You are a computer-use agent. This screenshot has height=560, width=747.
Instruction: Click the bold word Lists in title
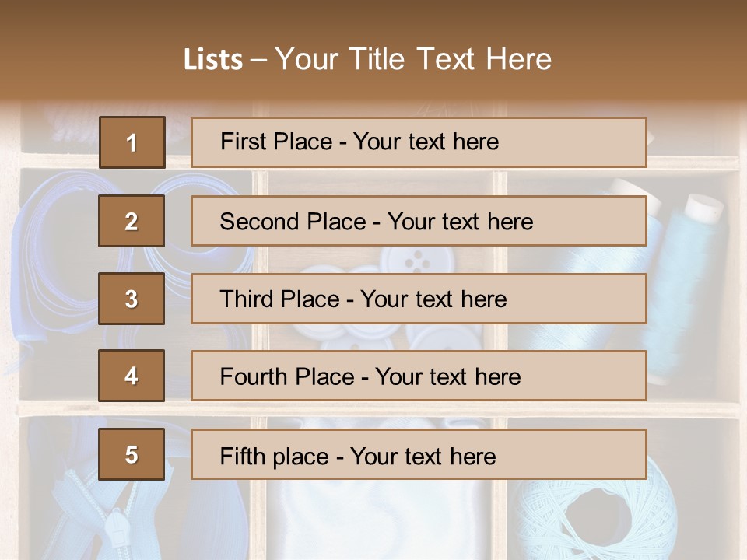tap(212, 60)
